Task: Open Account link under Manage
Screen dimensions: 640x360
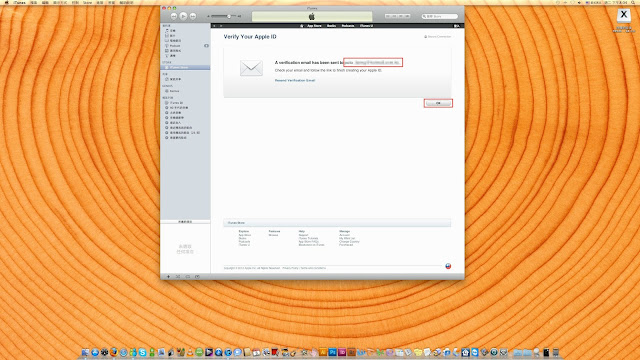Action: pyautogui.click(x=344, y=235)
